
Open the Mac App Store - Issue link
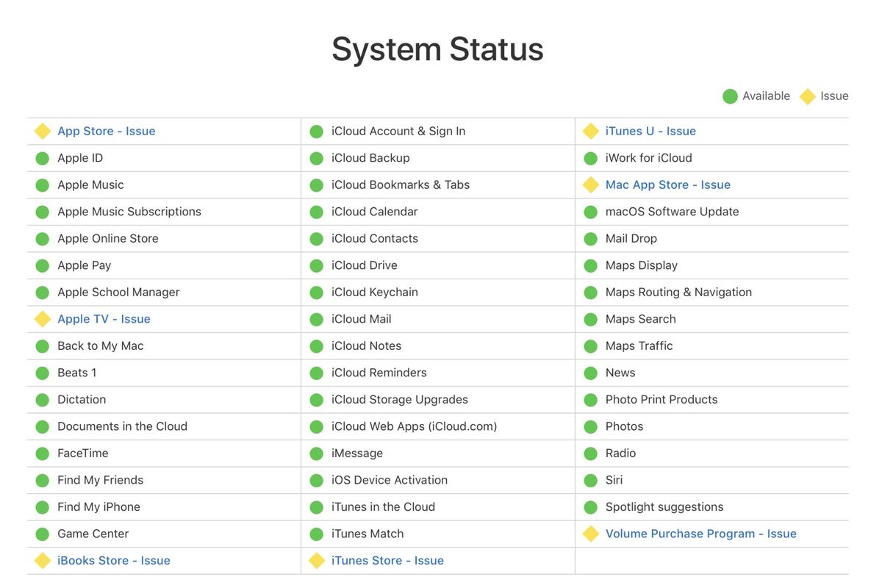(x=668, y=184)
